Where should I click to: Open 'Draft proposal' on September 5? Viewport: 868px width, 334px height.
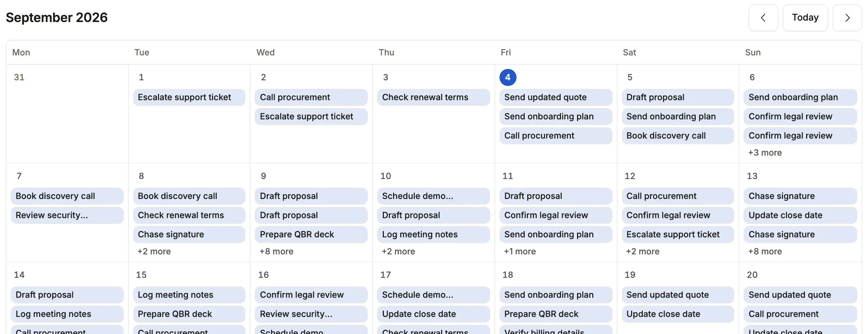(x=678, y=97)
